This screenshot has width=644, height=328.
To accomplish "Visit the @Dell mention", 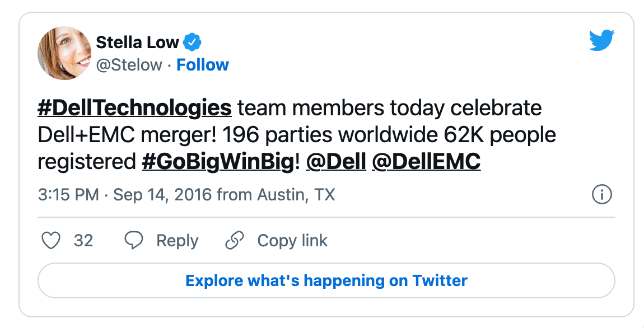I will point(336,162).
